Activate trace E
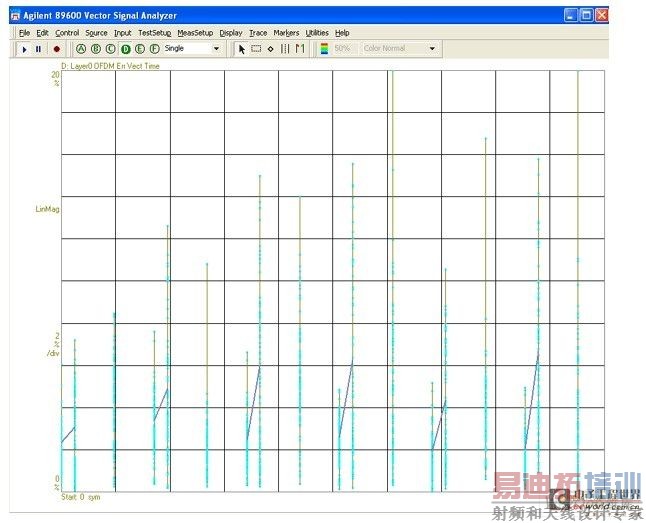This screenshot has height=523, width=646. (x=140, y=49)
